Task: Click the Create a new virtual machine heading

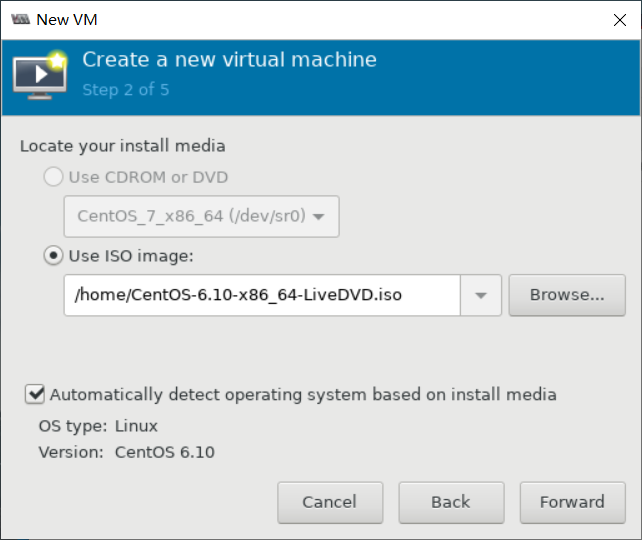Action: point(229,60)
